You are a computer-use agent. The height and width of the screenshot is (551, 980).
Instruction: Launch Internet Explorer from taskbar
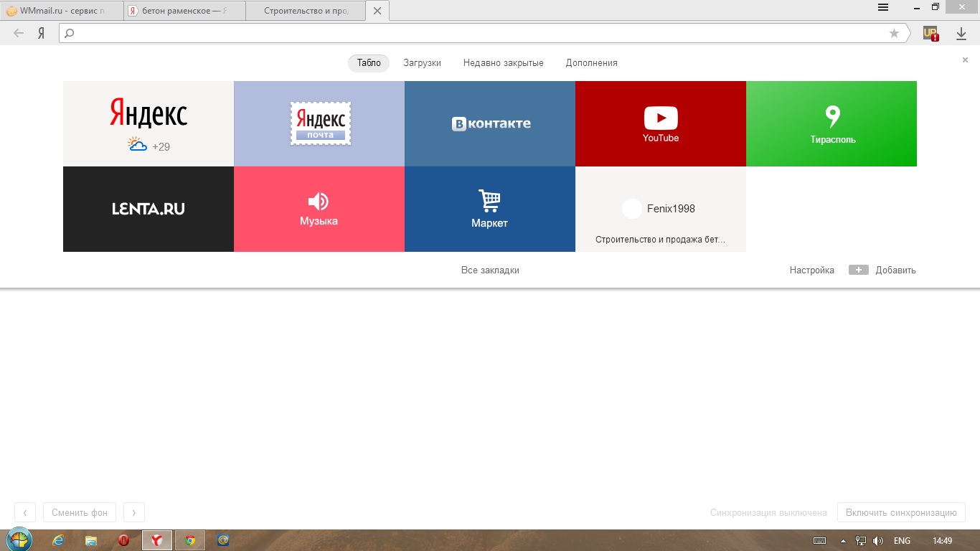coord(58,540)
